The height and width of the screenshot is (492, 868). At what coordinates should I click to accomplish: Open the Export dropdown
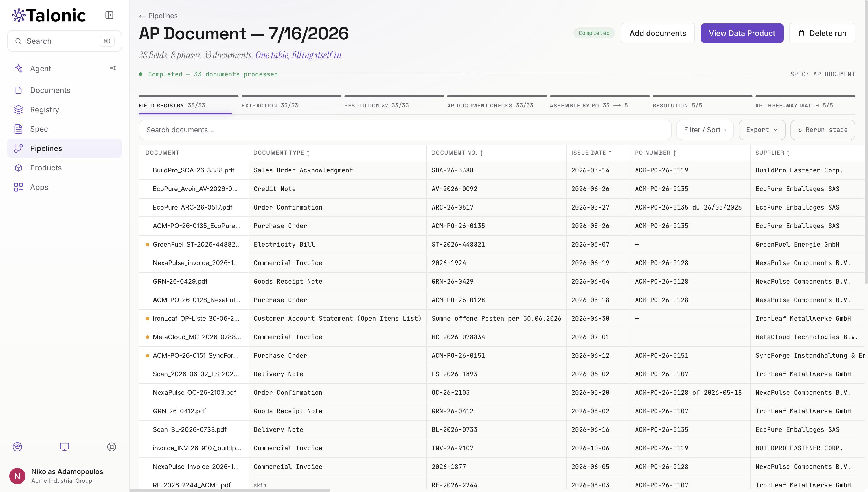[762, 130]
